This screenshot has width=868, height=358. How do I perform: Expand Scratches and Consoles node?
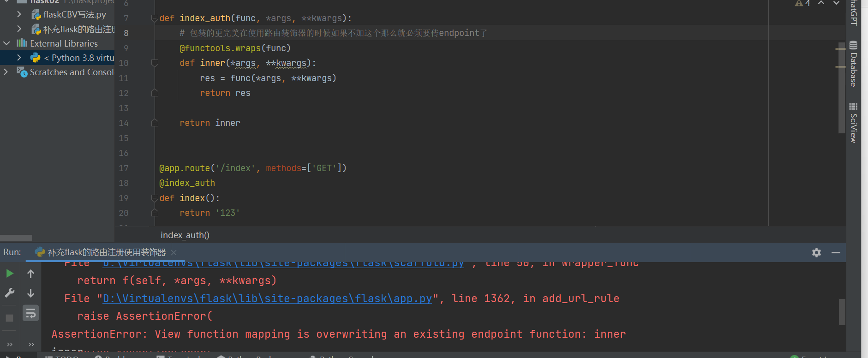6,72
